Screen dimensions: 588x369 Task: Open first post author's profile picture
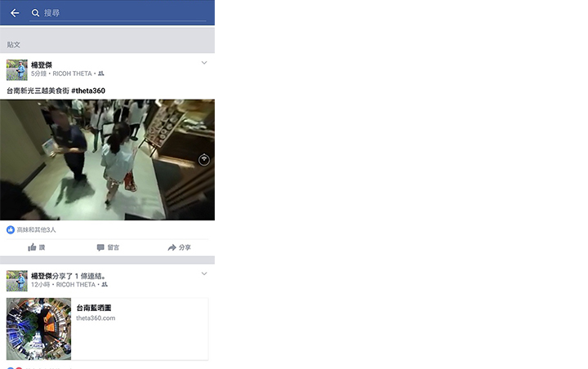click(17, 69)
